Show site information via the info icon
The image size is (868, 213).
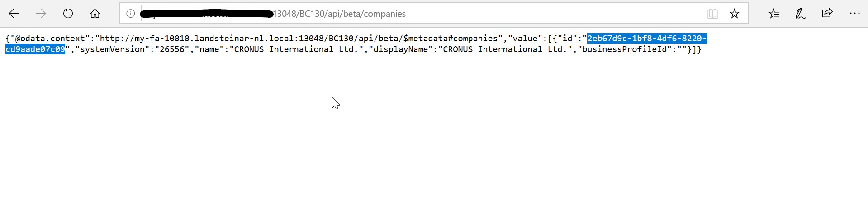(x=131, y=14)
